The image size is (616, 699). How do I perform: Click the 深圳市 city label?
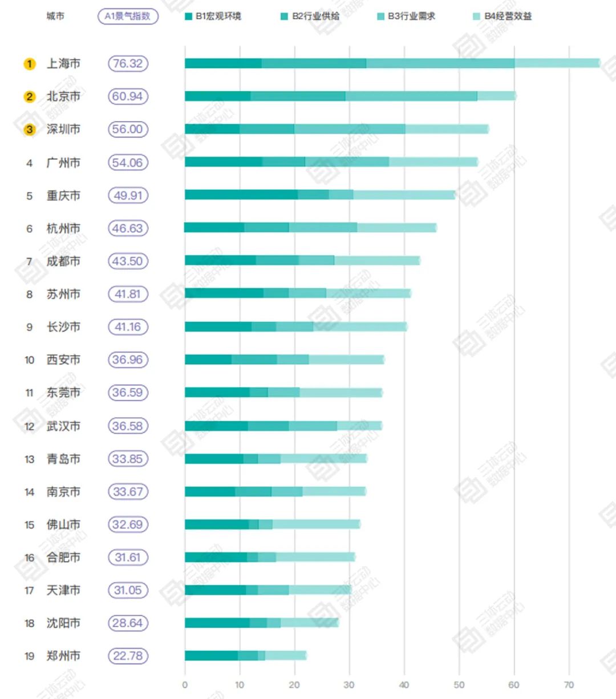(63, 130)
